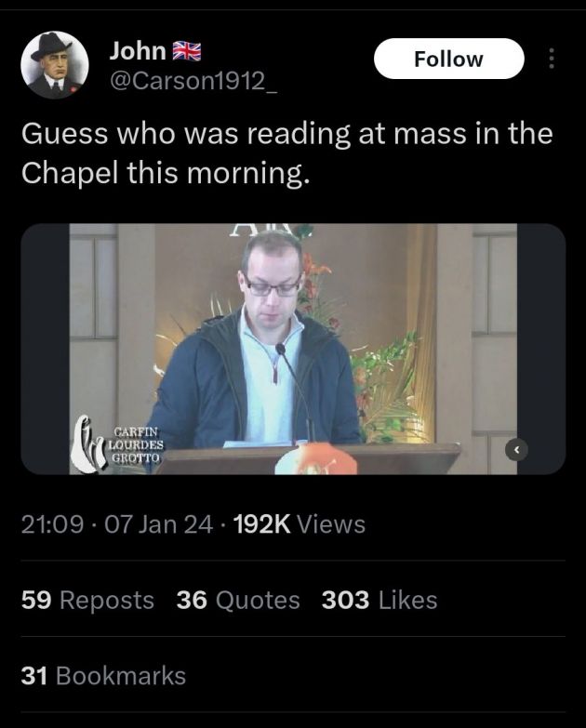586x728 pixels.
Task: Open the display name John
Action: [138, 51]
